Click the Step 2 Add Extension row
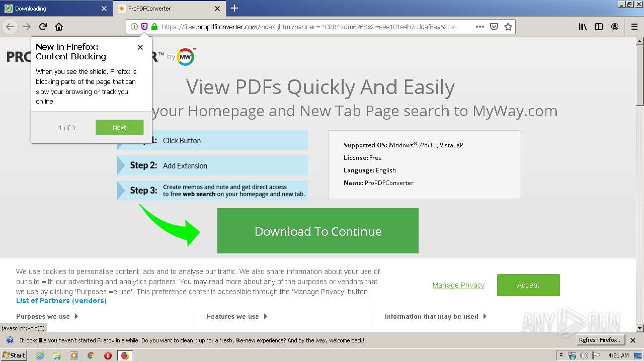The image size is (644, 362). pyautogui.click(x=212, y=165)
